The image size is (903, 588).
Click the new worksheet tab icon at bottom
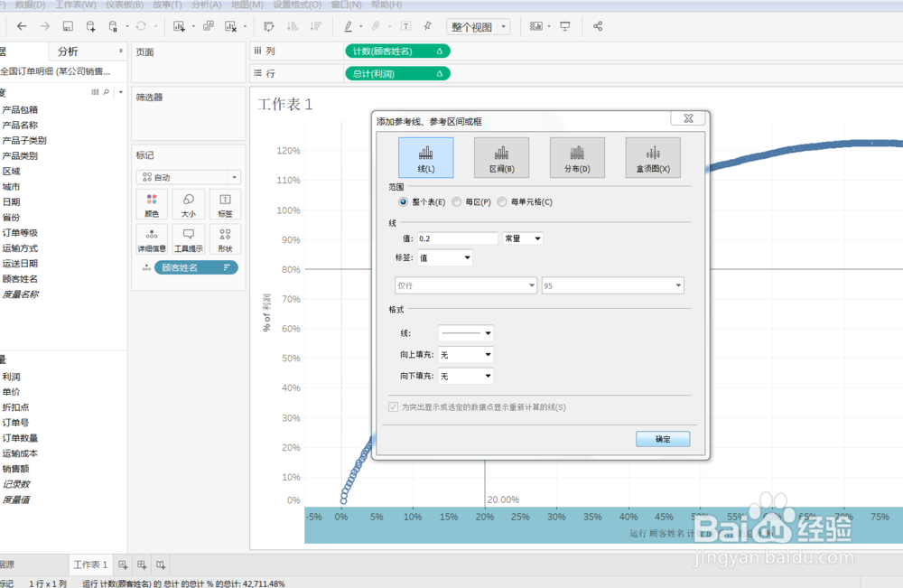[x=123, y=565]
